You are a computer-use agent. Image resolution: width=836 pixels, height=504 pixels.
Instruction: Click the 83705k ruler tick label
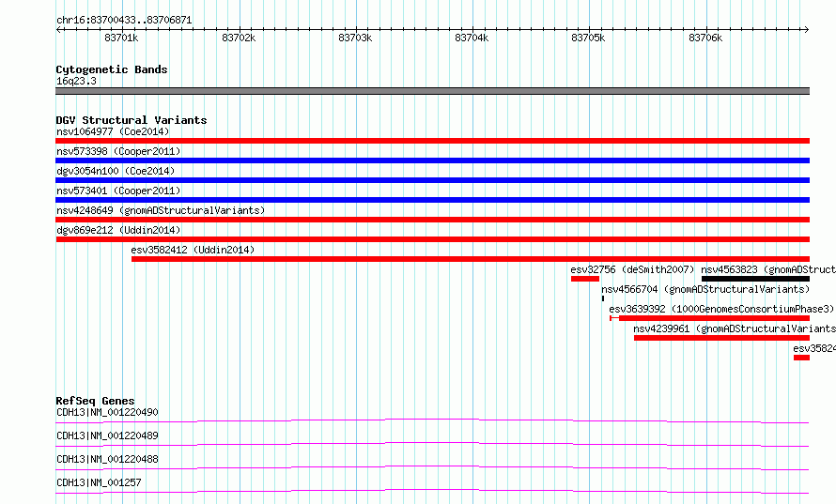click(x=588, y=38)
